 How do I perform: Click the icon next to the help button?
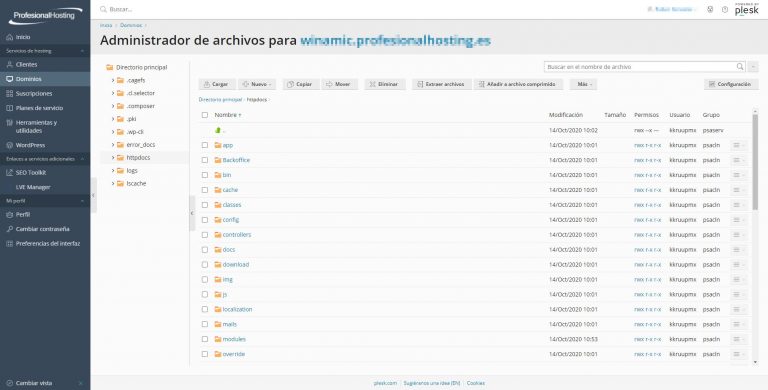click(x=710, y=9)
